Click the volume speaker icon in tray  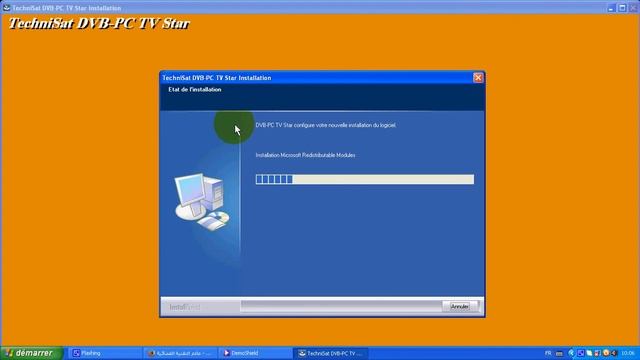click(x=614, y=353)
